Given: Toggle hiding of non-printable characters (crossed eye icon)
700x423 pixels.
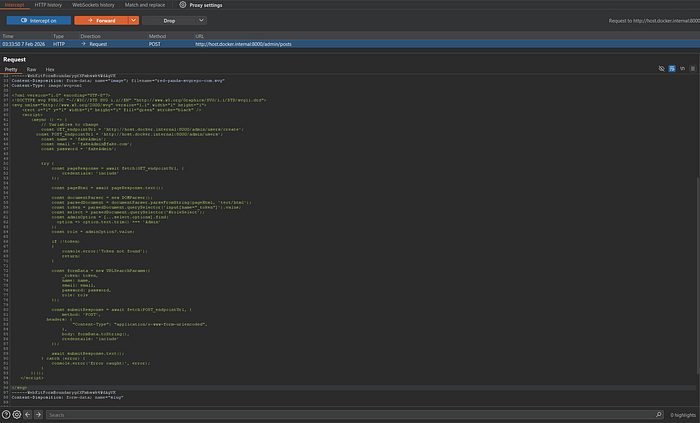Looking at the screenshot, I should coord(662,69).
